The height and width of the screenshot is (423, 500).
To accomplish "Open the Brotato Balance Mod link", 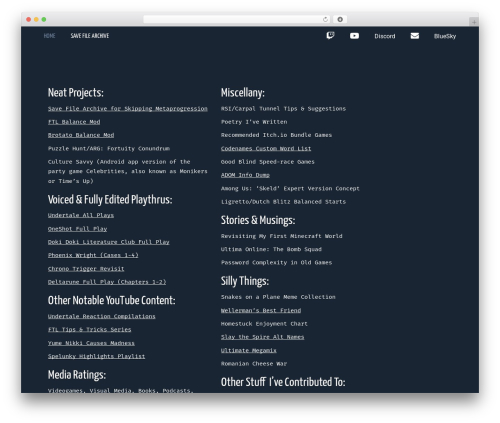I will click(x=81, y=135).
